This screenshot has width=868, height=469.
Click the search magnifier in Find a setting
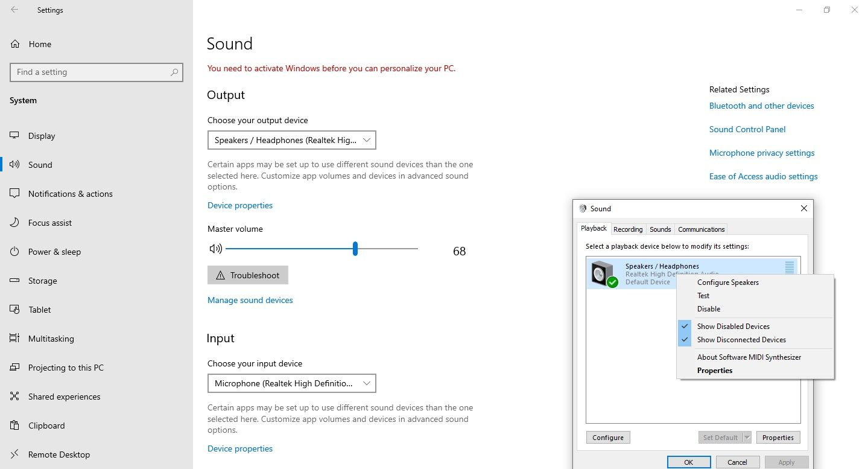tap(174, 72)
